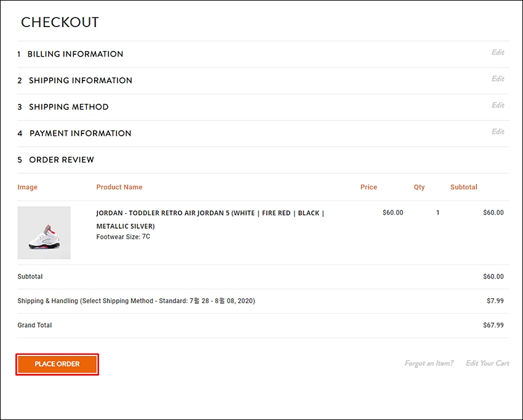Click the CHECKOUT page heading

(x=60, y=22)
